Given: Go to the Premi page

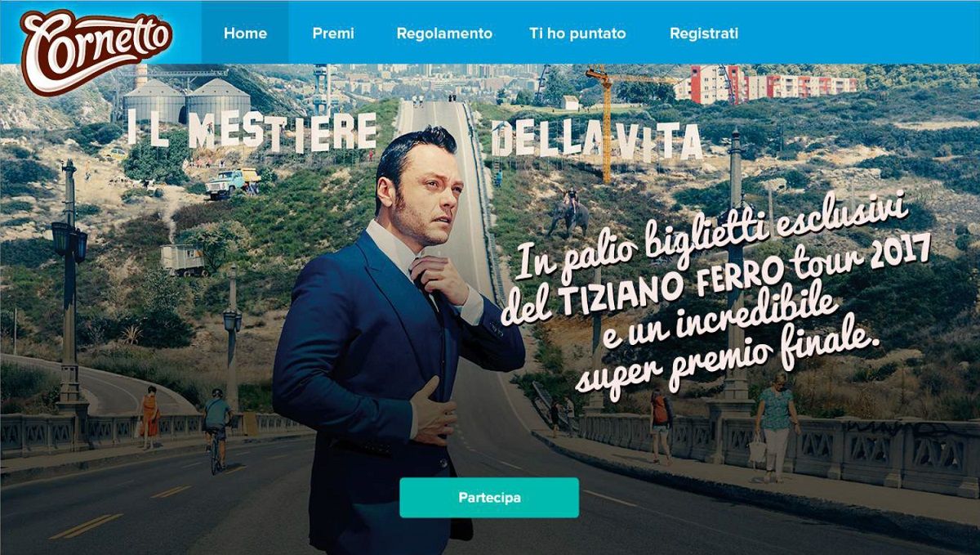Looking at the screenshot, I should pos(333,34).
